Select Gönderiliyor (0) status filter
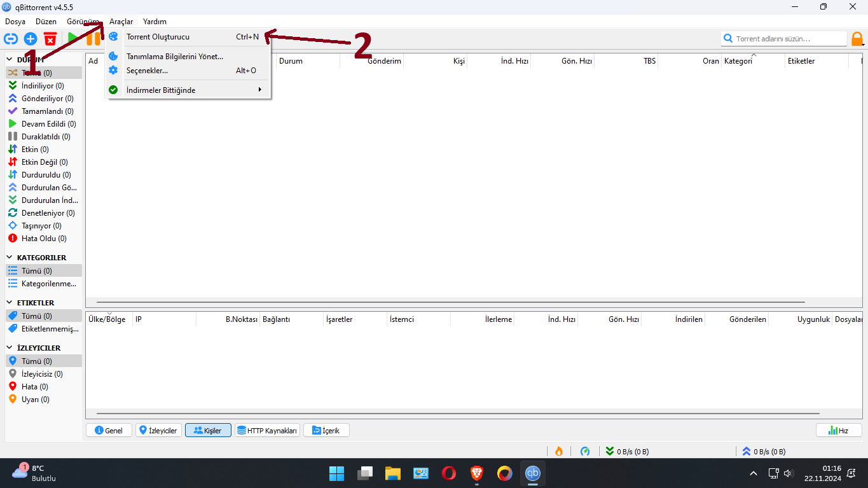Screen dimensions: 868x488 (x=43, y=99)
